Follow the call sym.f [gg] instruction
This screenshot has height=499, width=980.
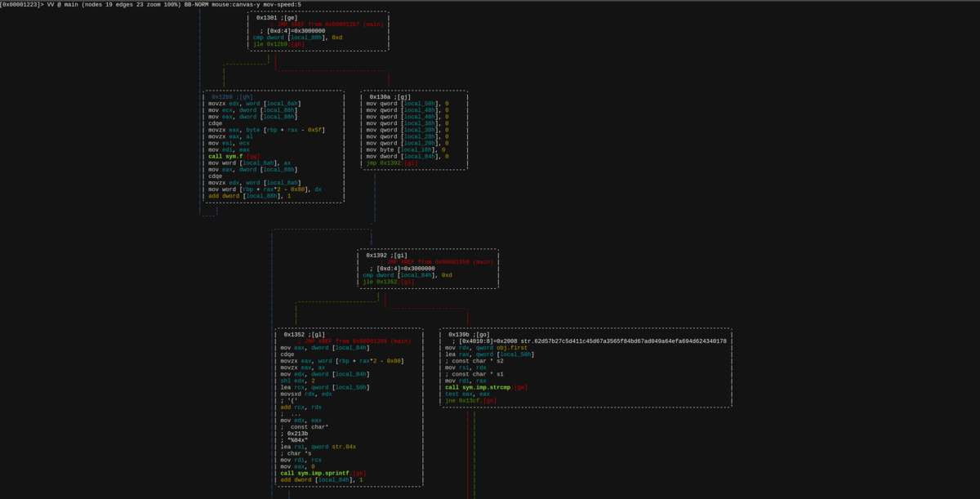point(234,156)
